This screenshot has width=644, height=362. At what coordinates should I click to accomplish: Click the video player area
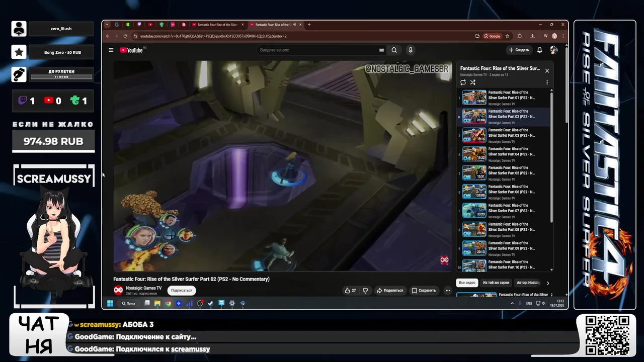[283, 166]
